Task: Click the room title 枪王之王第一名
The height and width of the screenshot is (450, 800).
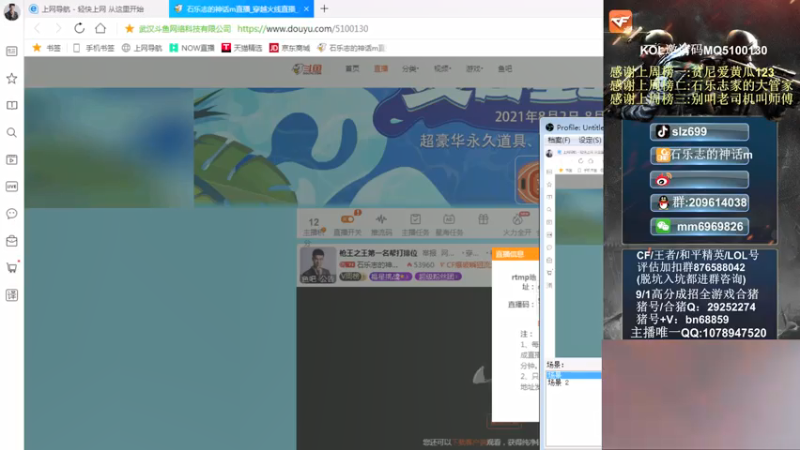Action: (x=379, y=253)
